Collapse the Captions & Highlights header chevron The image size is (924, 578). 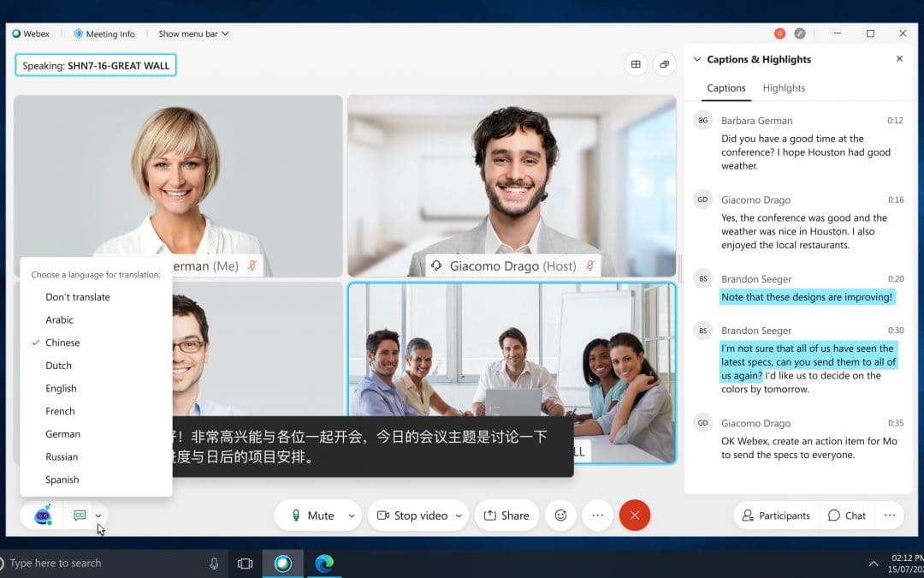697,60
